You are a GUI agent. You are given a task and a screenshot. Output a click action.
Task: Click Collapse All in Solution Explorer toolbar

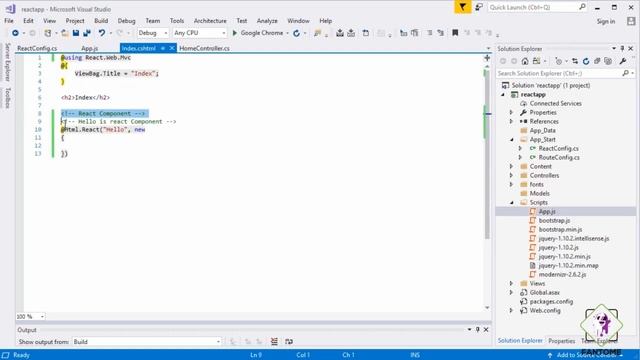pos(597,61)
